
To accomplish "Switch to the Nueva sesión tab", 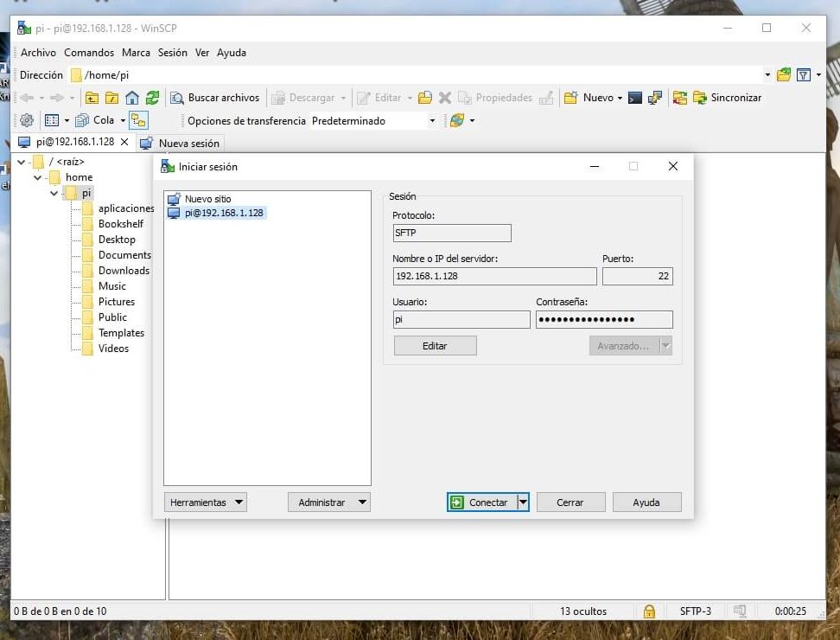I will (180, 143).
